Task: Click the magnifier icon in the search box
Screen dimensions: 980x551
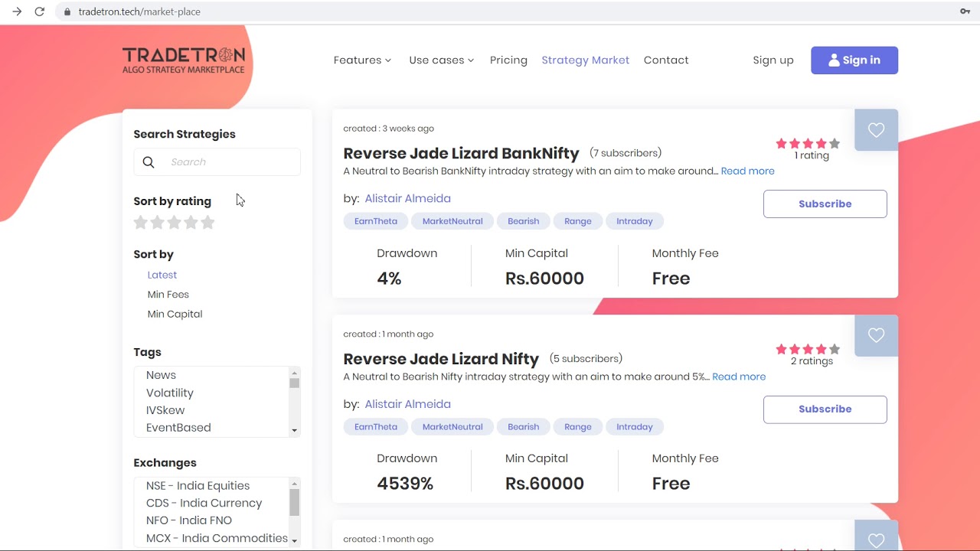Action: pos(149,162)
